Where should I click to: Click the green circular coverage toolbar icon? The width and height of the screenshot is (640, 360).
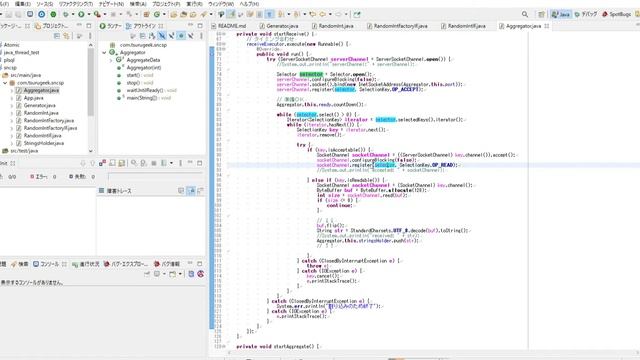pos(53,14)
